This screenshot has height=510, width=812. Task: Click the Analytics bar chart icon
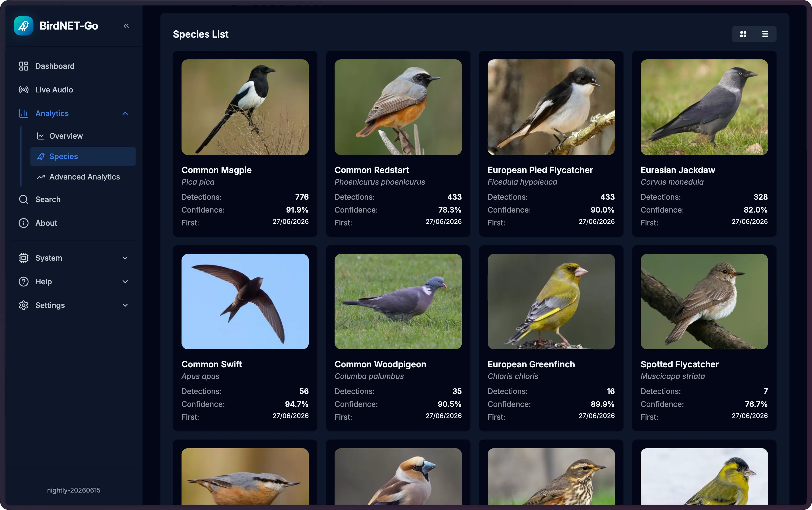point(23,113)
